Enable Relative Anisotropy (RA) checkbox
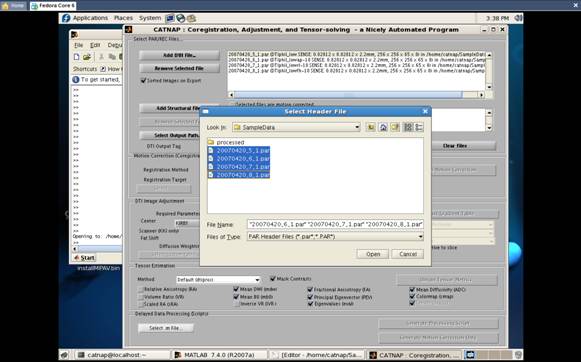 click(141, 289)
